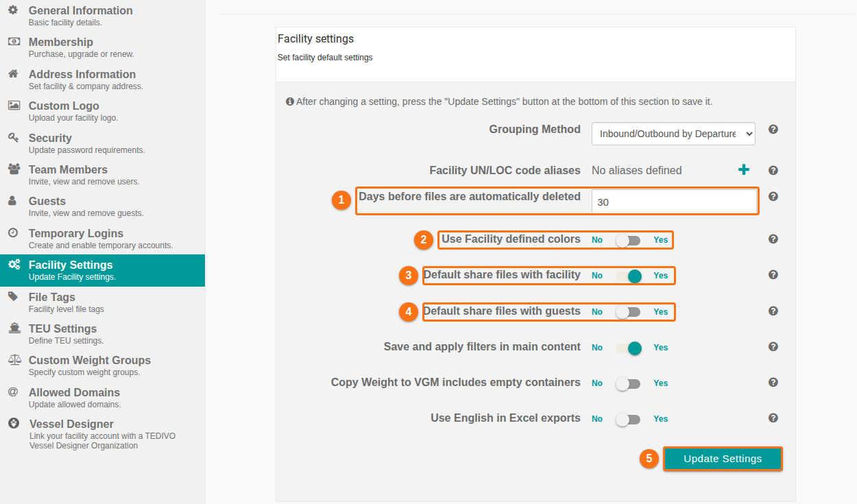This screenshot has height=504, width=857.
Task: Open help for Default share files with facility
Action: click(773, 274)
